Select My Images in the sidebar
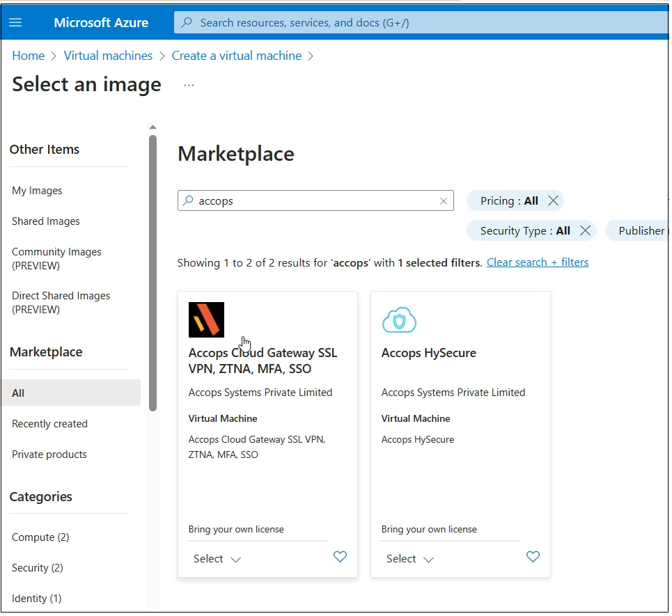This screenshot has height=616, width=672. [x=38, y=191]
